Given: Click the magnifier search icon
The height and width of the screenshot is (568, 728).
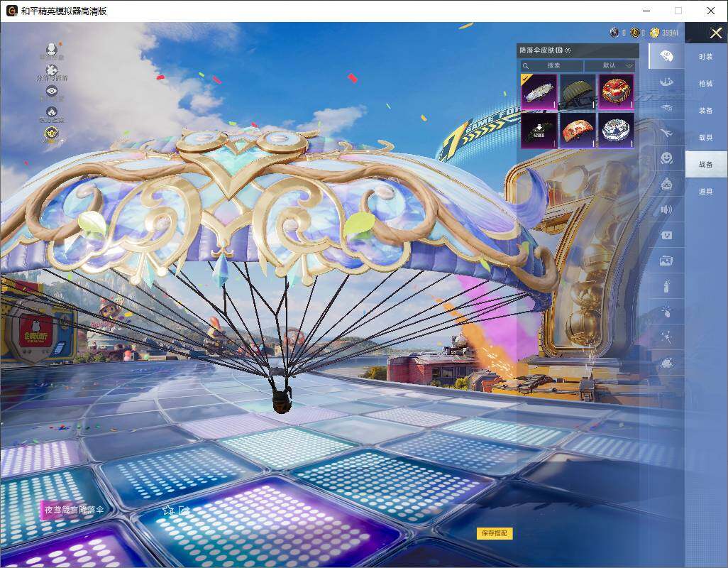Looking at the screenshot, I should pos(526,66).
